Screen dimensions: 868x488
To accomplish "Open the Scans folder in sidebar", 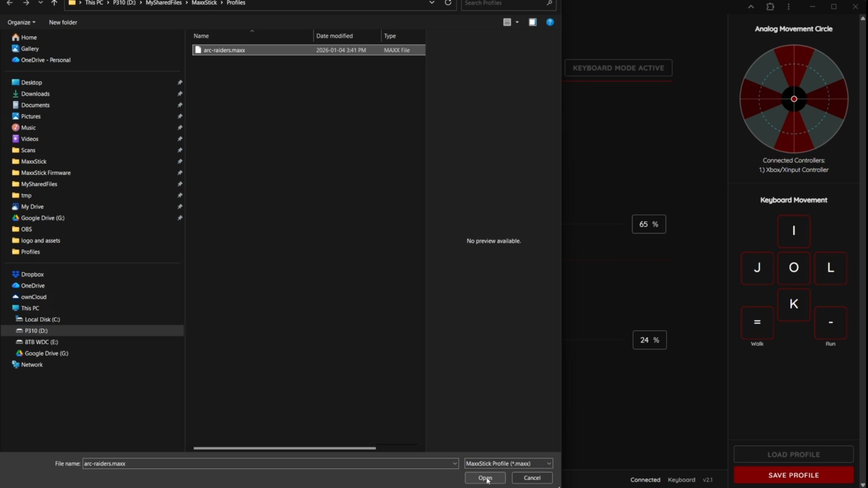I will (x=24, y=150).
